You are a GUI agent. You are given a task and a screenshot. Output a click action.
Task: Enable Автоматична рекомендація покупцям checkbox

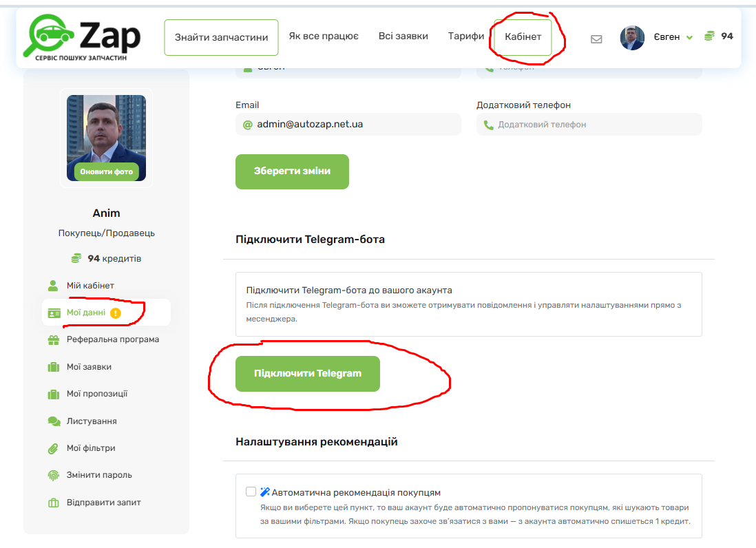(x=251, y=492)
